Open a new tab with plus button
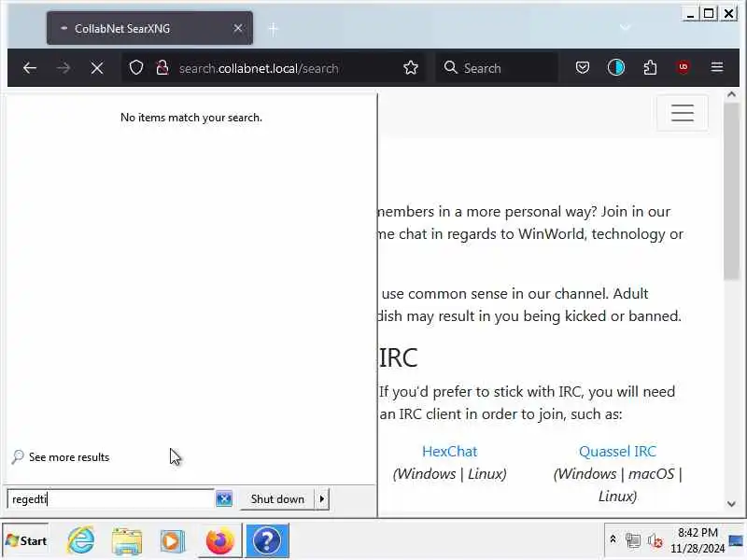747x560 pixels. (273, 29)
